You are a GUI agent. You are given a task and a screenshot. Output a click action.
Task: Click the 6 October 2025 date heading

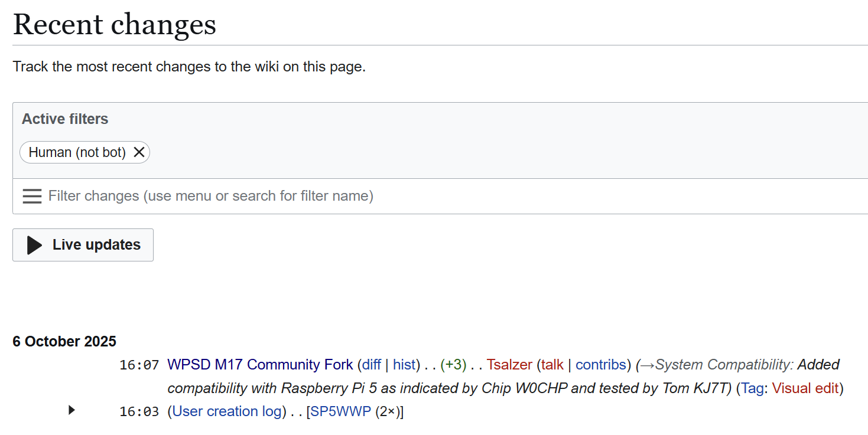coord(64,341)
